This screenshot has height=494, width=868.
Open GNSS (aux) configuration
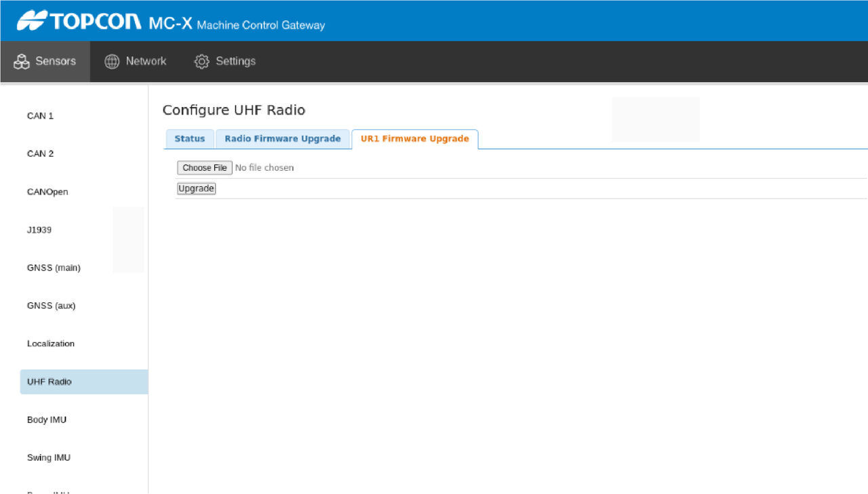coord(51,306)
